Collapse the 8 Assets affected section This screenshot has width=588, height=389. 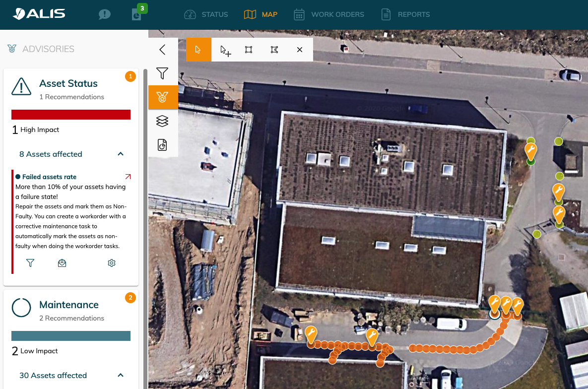tap(121, 154)
